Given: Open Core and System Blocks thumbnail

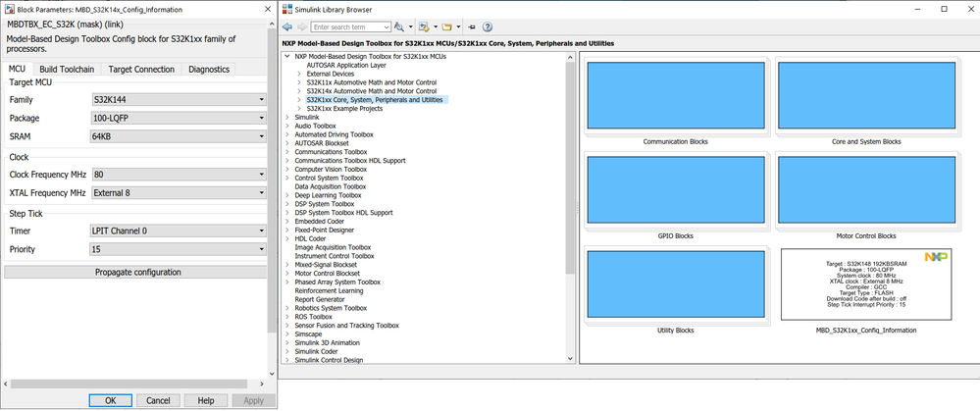Looking at the screenshot, I should 866,94.
